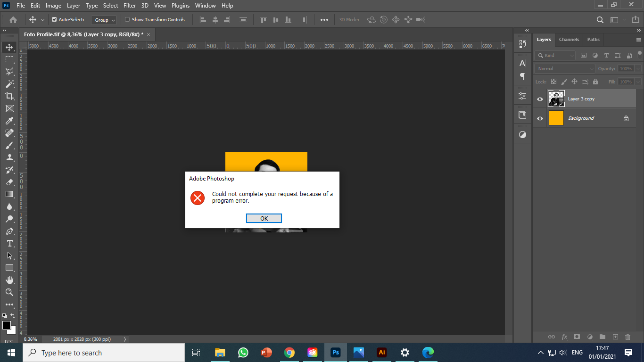Create a new layer from the Layers panel

(x=615, y=337)
